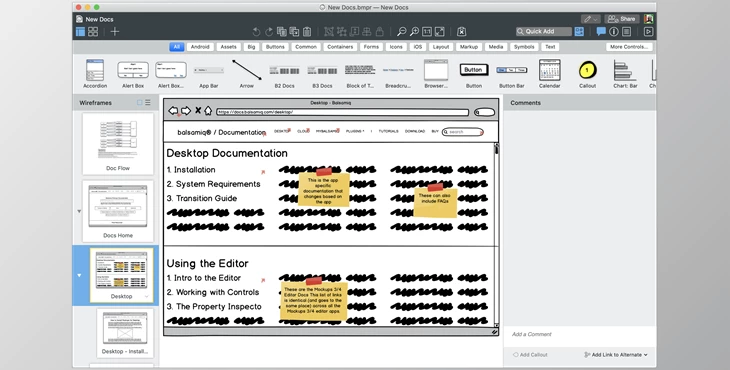The image size is (730, 370).
Task: Click the Paste clipboard icon
Action: click(x=307, y=32)
